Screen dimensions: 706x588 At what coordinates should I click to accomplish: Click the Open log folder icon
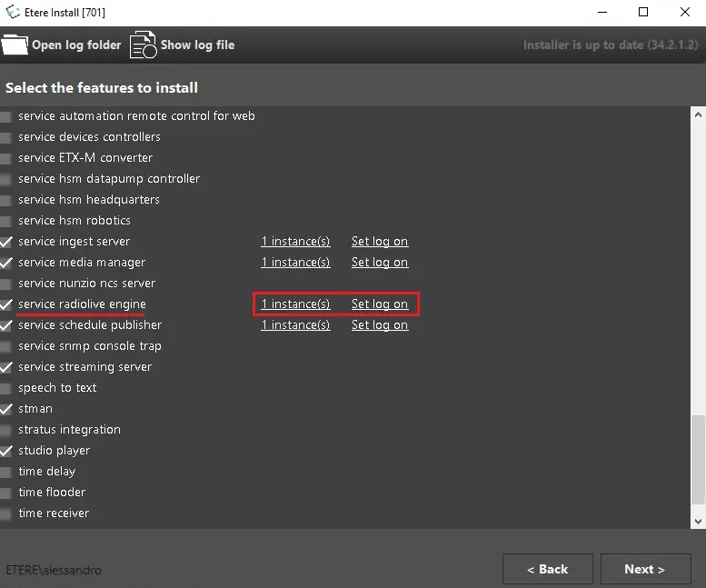[15, 45]
